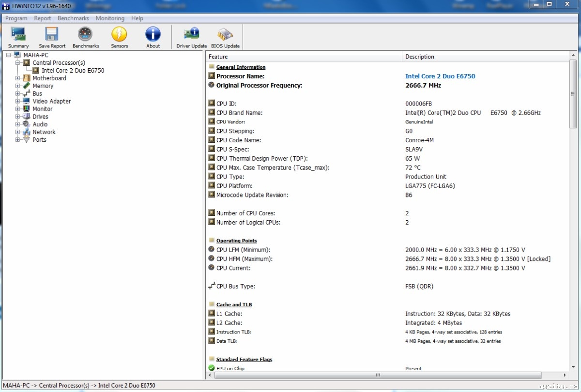The width and height of the screenshot is (581, 392).
Task: Open the Sensors lightning icon
Action: [119, 37]
